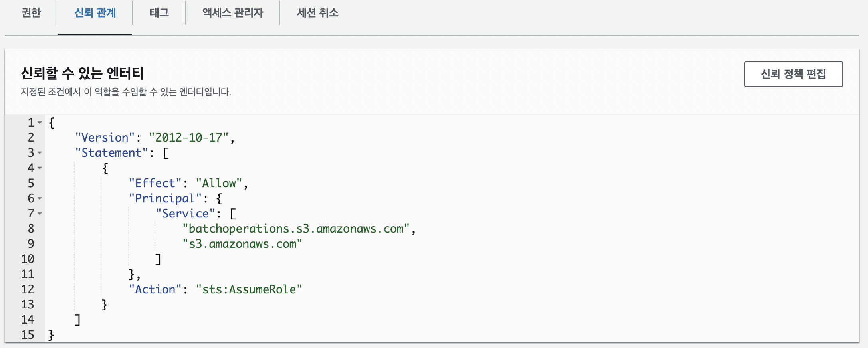Click the batchoperations.s3.amazonaws.com string
This screenshot has width=868, height=348.
[x=296, y=229]
